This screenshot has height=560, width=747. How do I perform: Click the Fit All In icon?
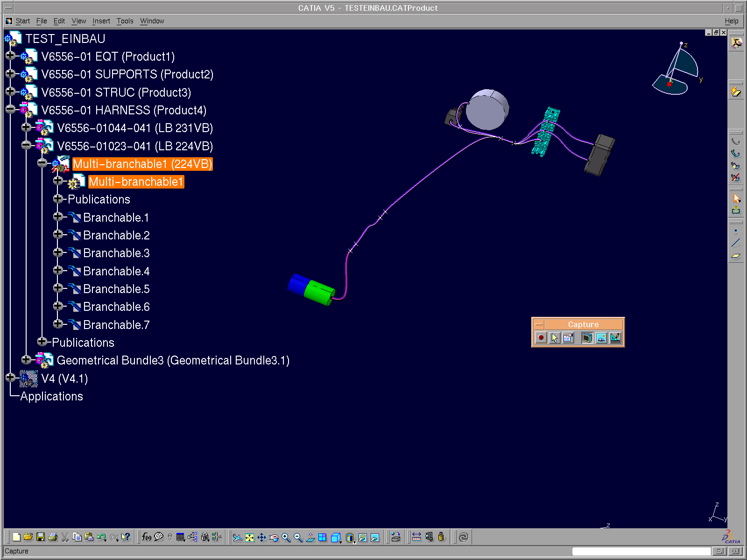pos(250,538)
